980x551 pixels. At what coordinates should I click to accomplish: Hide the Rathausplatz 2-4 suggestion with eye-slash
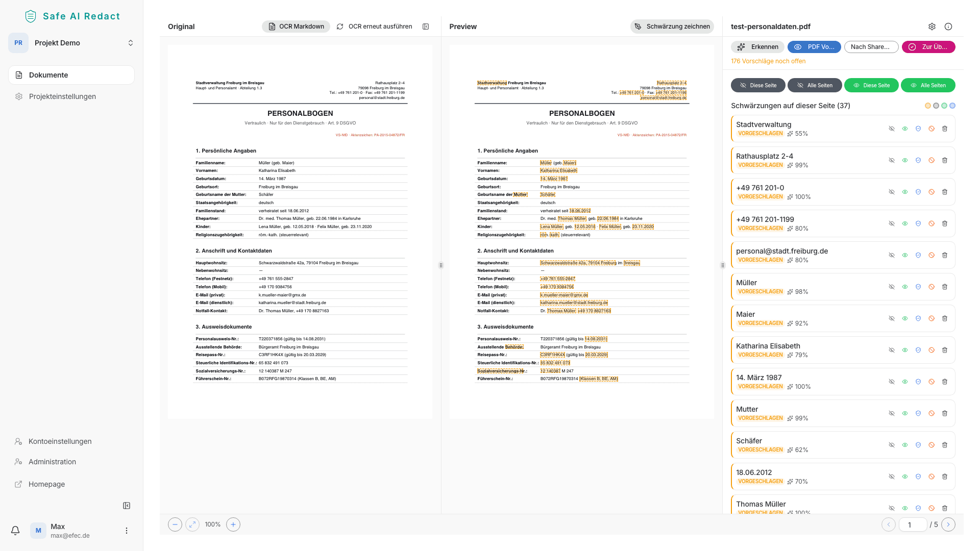(x=892, y=160)
